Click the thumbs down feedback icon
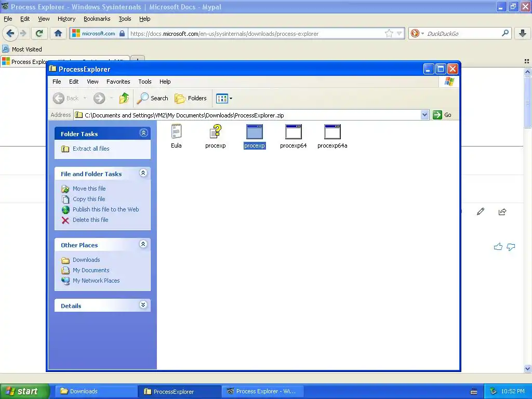532x399 pixels. [511, 247]
